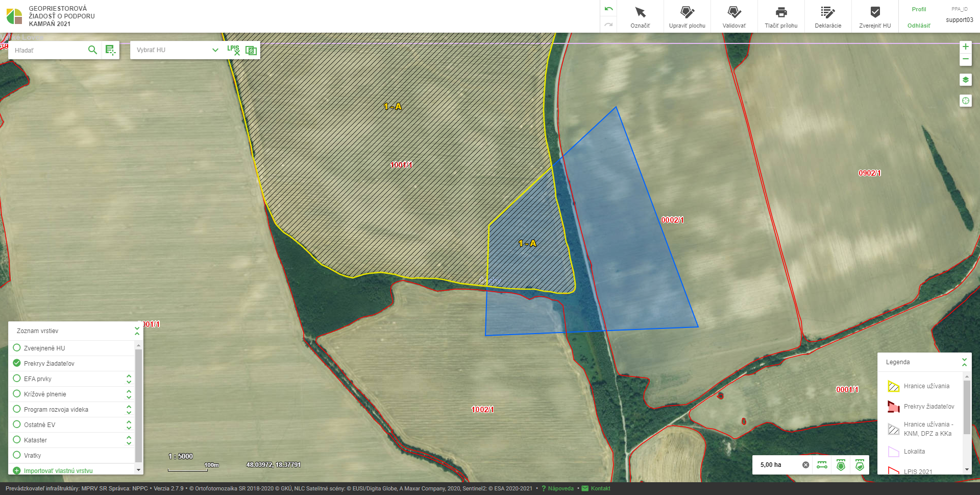Image resolution: width=980 pixels, height=495 pixels.
Task: Click the support03 user name
Action: pos(959,20)
